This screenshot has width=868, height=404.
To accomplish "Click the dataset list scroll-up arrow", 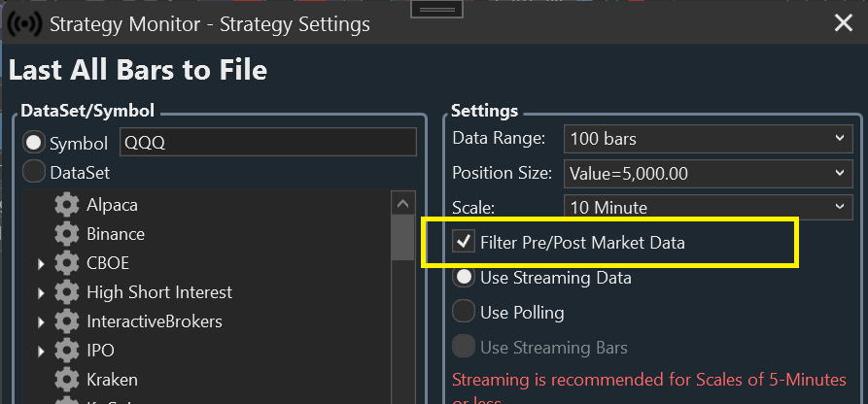I will [x=403, y=204].
